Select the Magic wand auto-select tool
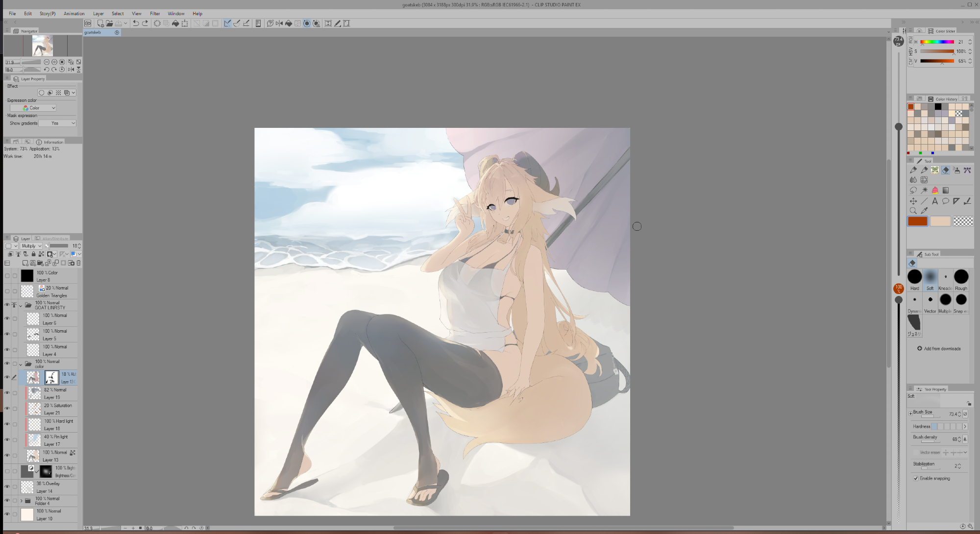This screenshot has width=980, height=534. point(924,190)
